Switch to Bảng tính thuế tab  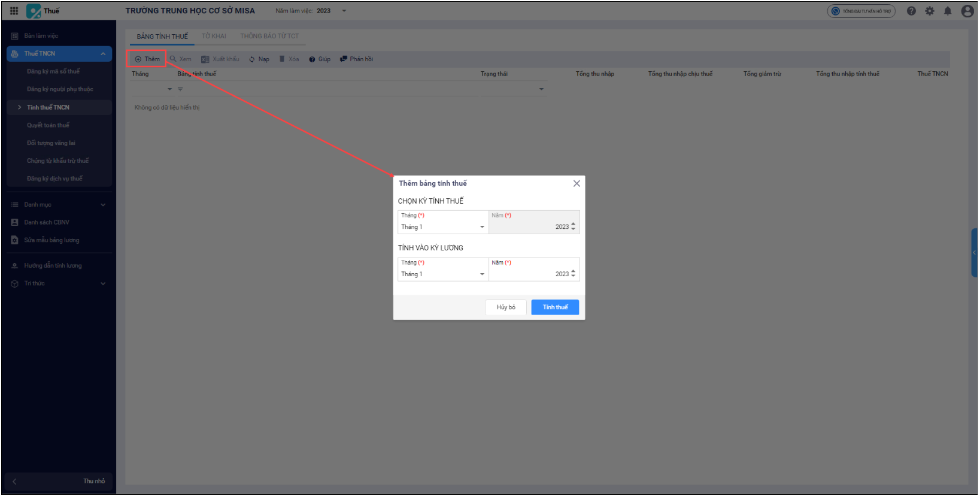click(162, 37)
